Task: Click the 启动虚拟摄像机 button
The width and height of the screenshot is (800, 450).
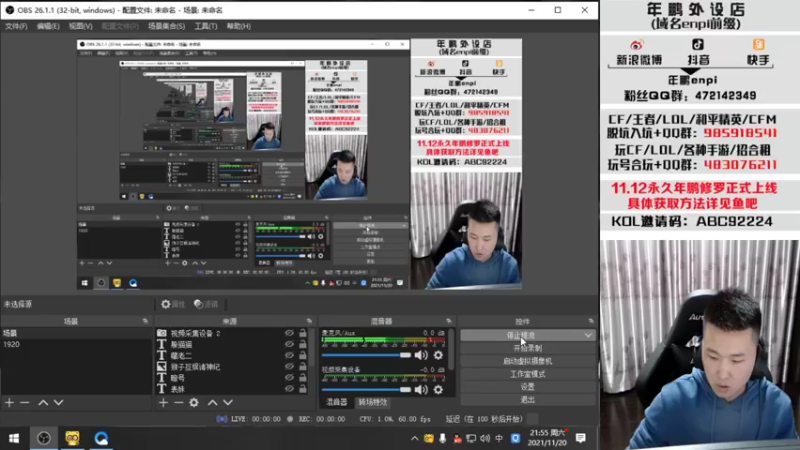Action: coord(528,361)
